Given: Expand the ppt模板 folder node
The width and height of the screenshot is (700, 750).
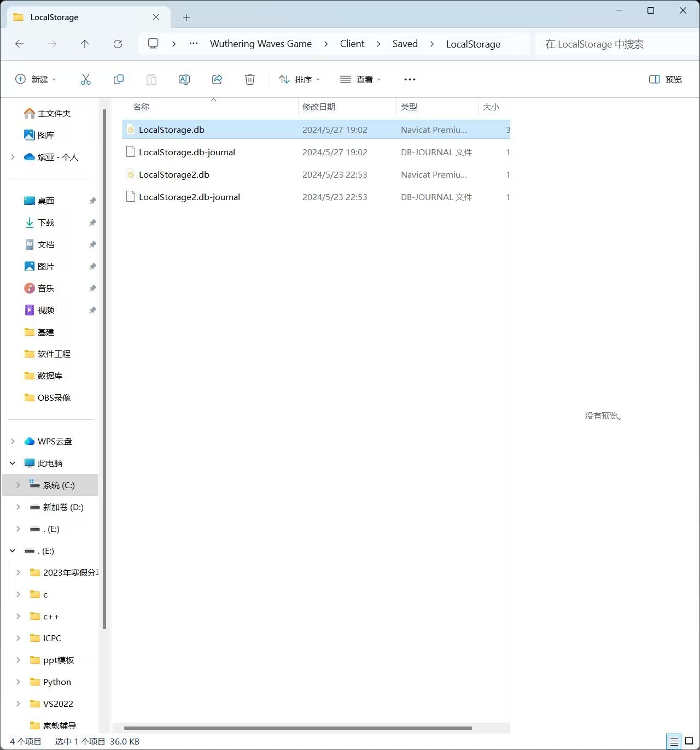Looking at the screenshot, I should coord(18,660).
